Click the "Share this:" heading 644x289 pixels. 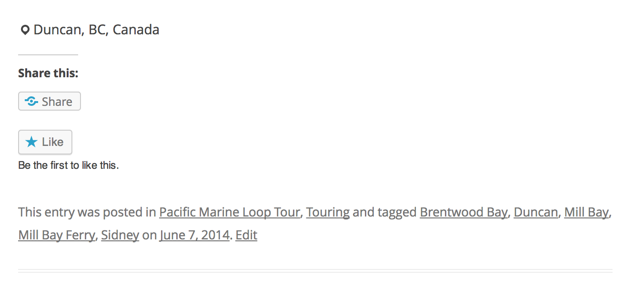(x=48, y=73)
